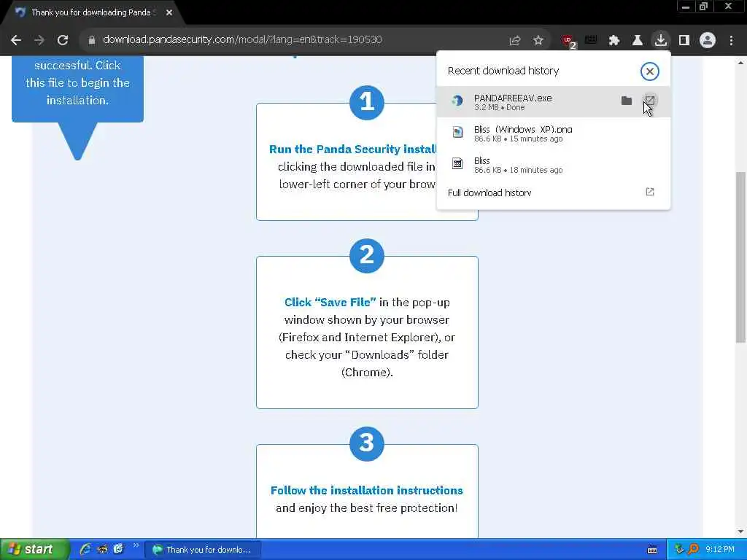Screen dimensions: 747x560
Task: Close the Recent download history popup
Action: pos(650,71)
